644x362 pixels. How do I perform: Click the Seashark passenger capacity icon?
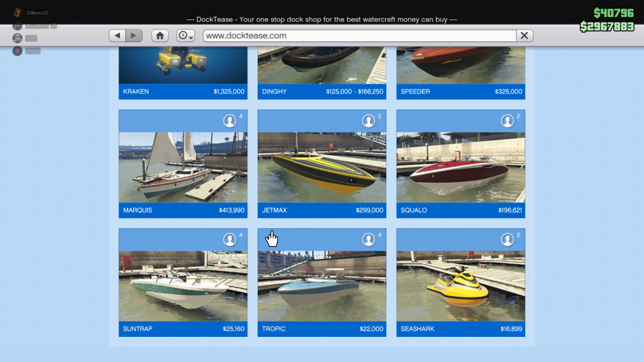(507, 240)
